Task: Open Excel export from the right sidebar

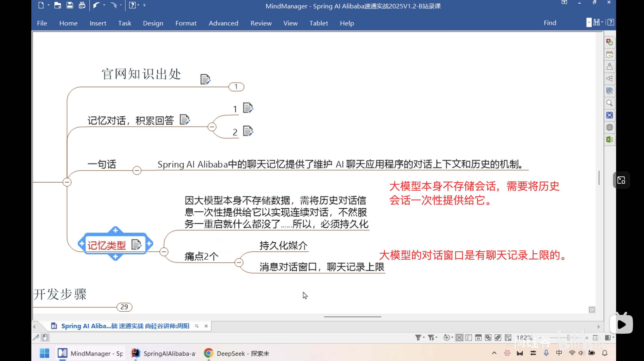Action: click(609, 139)
